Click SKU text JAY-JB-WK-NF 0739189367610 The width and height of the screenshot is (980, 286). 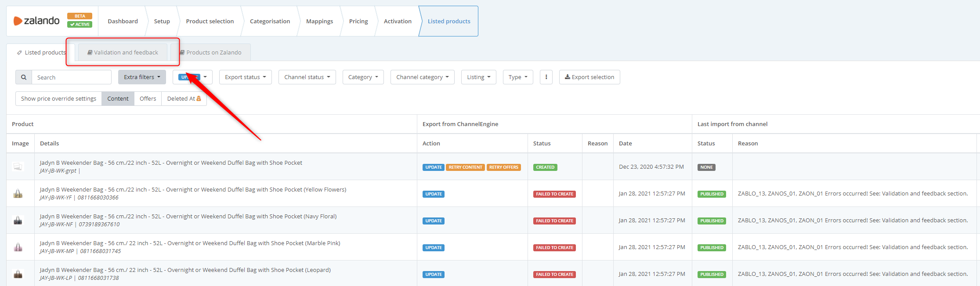(80, 224)
